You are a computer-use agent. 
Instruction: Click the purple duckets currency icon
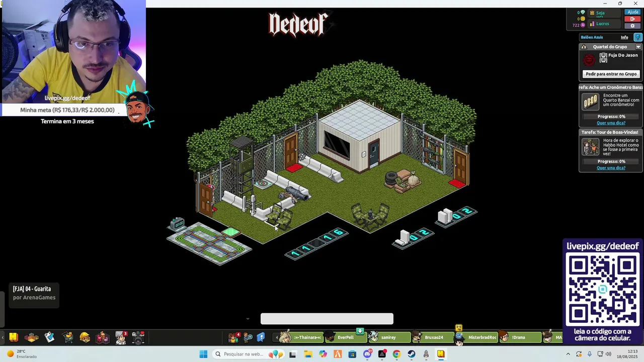tap(583, 25)
